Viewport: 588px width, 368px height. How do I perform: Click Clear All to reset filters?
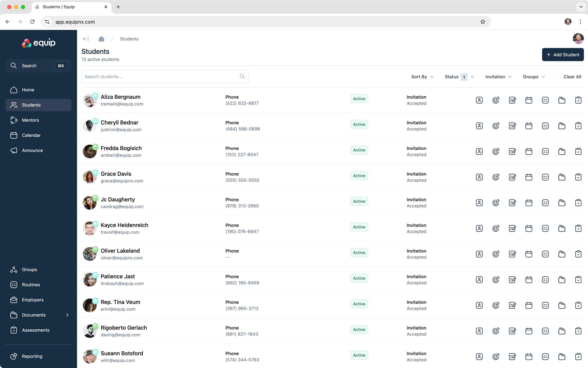coord(573,77)
